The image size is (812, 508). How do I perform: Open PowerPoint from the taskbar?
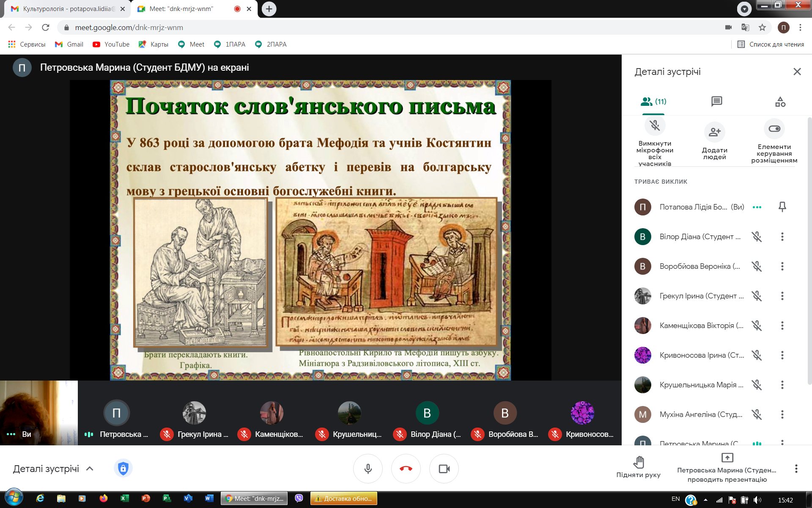pyautogui.click(x=145, y=499)
